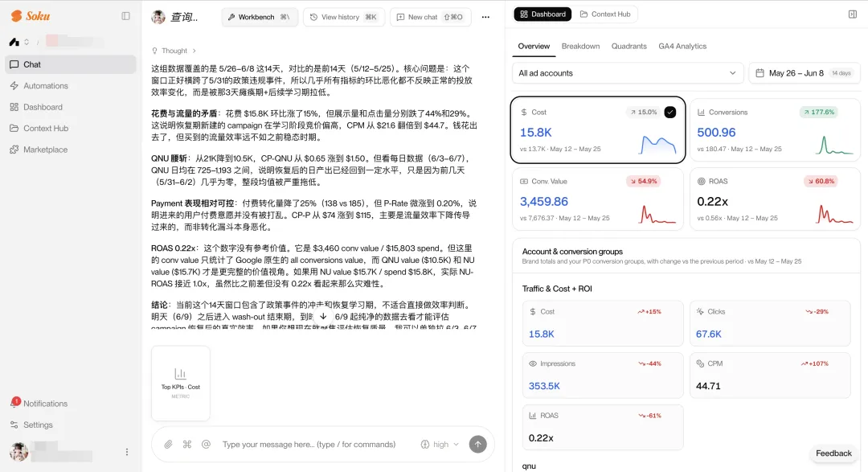Click the @ mention icon in message box

206,445
